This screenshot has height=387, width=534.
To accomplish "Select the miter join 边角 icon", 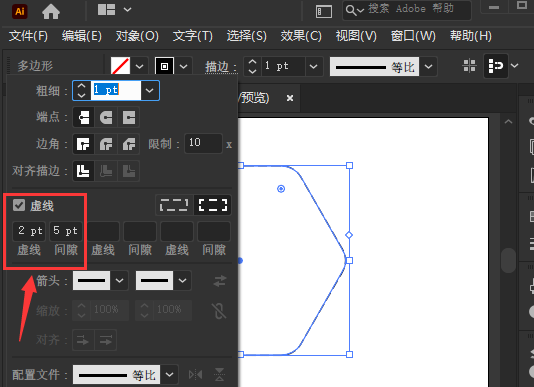I will click(x=83, y=144).
